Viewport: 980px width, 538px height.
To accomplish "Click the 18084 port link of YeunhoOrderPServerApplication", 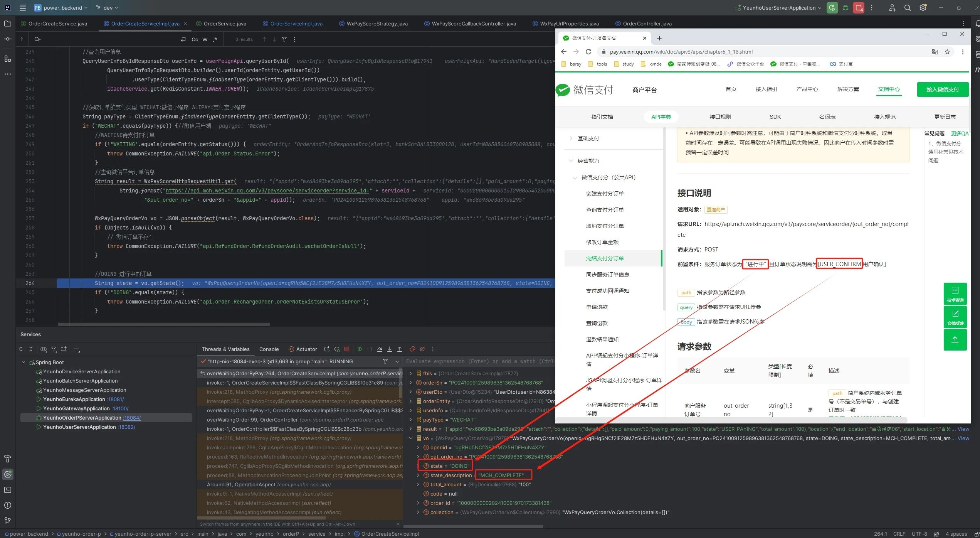I will tap(132, 418).
